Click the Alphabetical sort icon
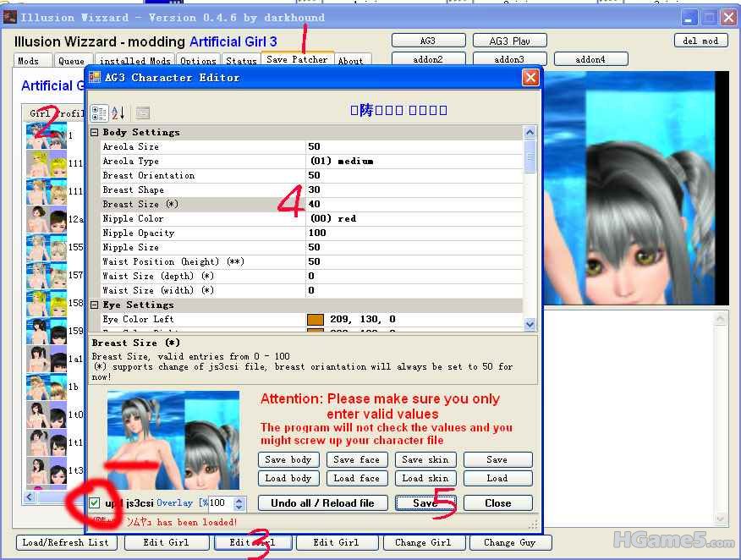This screenshot has width=741, height=560. tap(118, 113)
